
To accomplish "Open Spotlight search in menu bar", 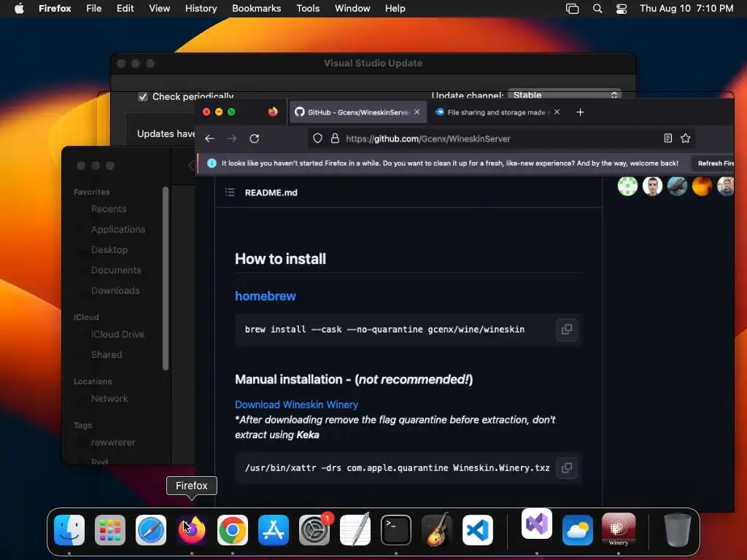I will click(x=597, y=9).
